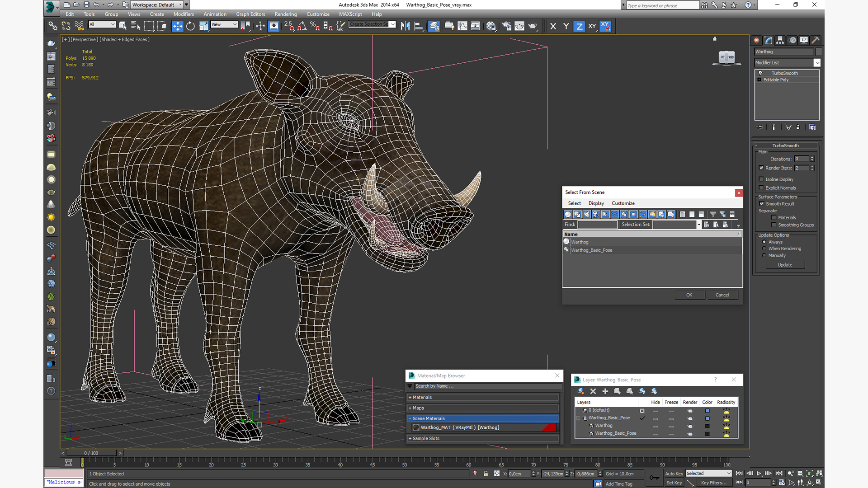Add selected objects to layer plus icon
Image resolution: width=868 pixels, height=488 pixels.
[605, 391]
